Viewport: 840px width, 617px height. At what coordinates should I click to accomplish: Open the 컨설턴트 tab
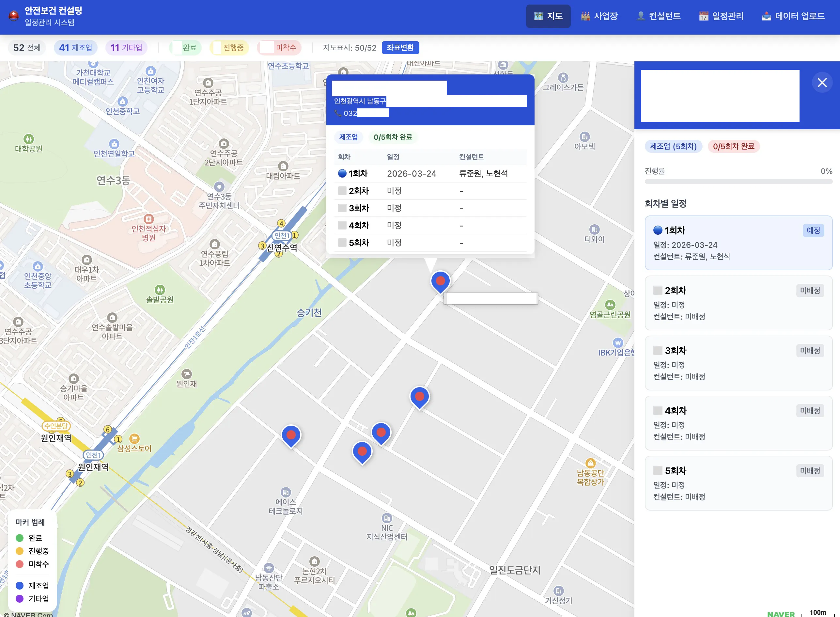coord(659,16)
